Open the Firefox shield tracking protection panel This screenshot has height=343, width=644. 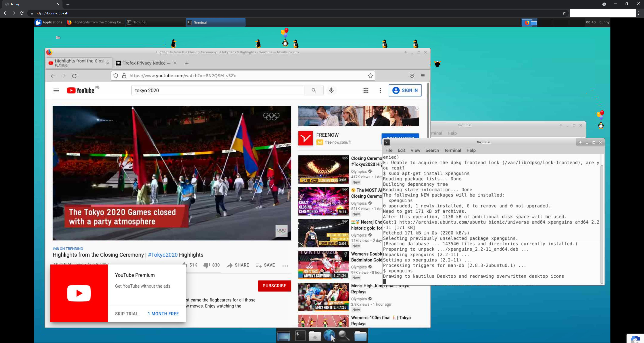[x=116, y=76]
